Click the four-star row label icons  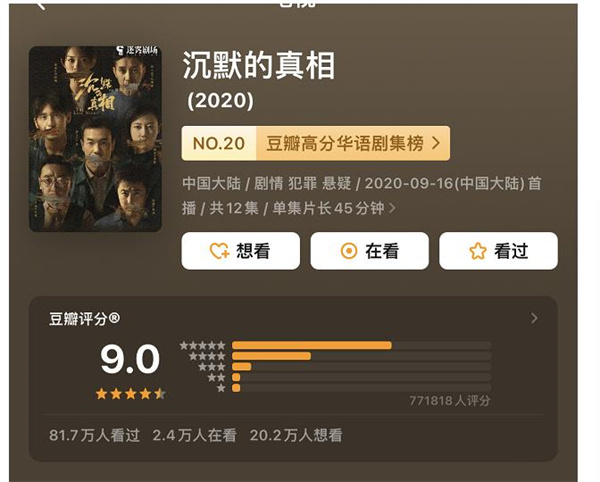click(207, 356)
